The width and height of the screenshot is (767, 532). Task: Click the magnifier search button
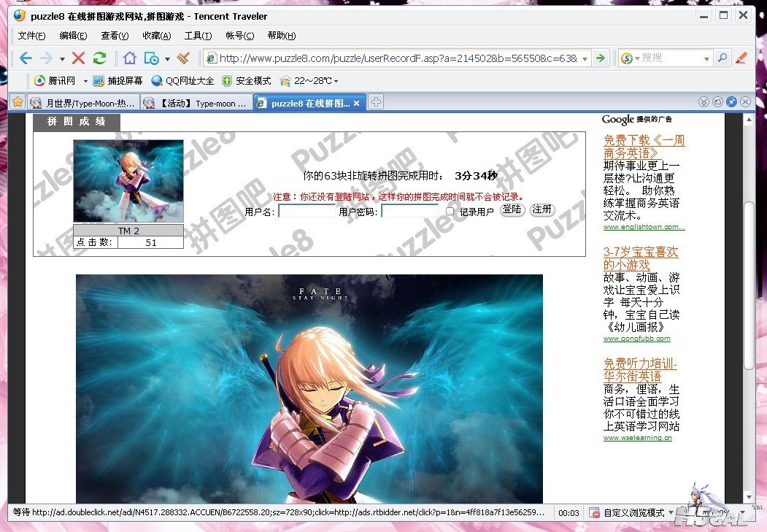pyautogui.click(x=722, y=58)
